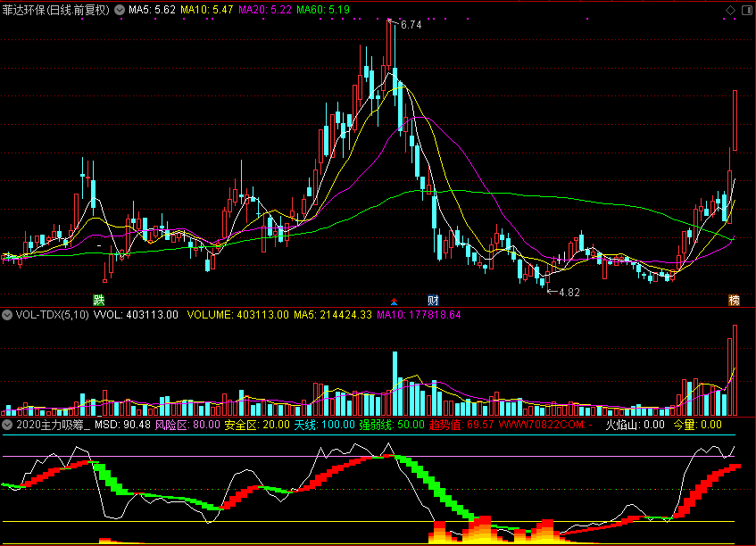Expand the 2020主力吸筹 indicator dropdown arrow
Viewport: 756px width, 546px height.
coord(7,426)
